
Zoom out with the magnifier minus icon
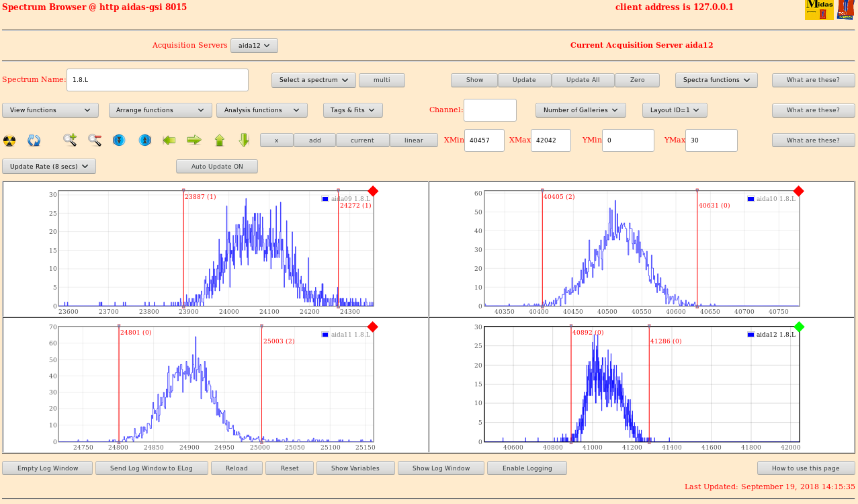(x=95, y=140)
